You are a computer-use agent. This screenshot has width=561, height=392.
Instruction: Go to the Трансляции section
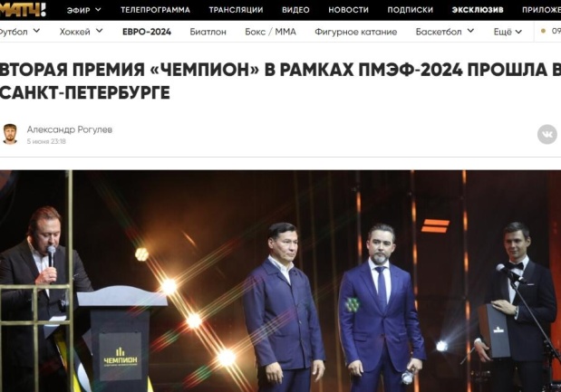pyautogui.click(x=236, y=10)
